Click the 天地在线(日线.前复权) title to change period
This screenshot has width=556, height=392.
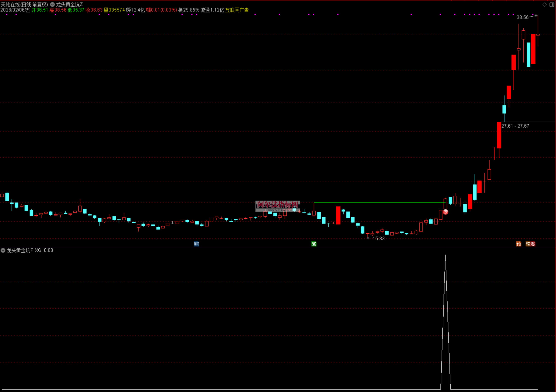pyautogui.click(x=24, y=4)
